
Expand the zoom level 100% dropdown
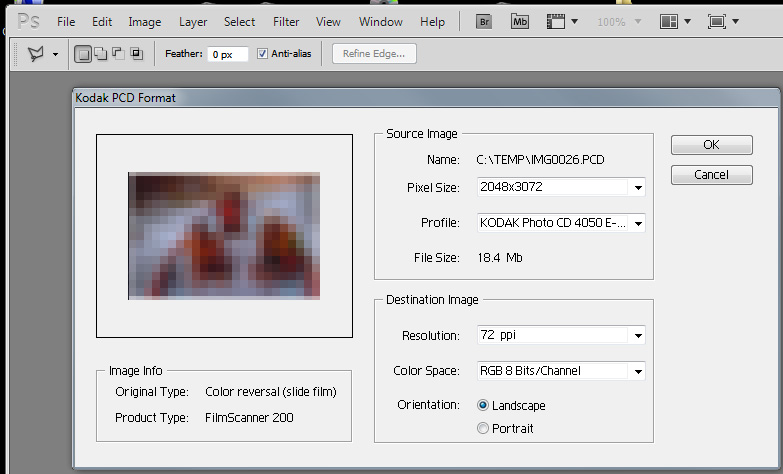tap(638, 21)
